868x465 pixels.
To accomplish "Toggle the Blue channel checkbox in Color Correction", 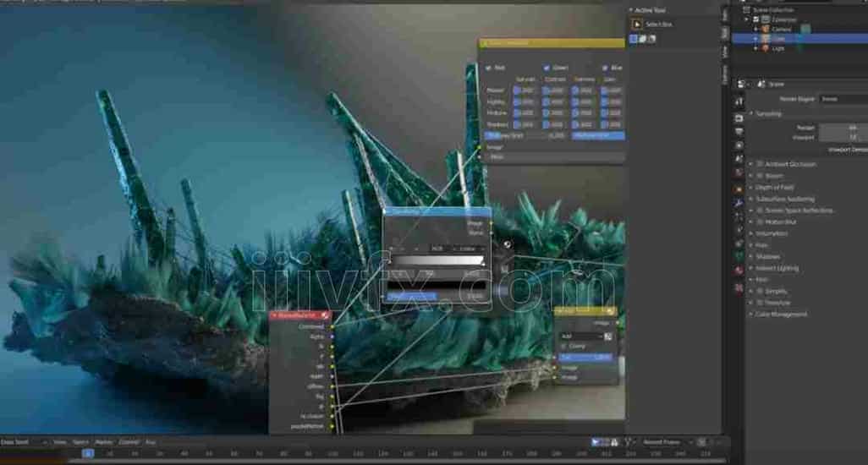I will coord(605,68).
